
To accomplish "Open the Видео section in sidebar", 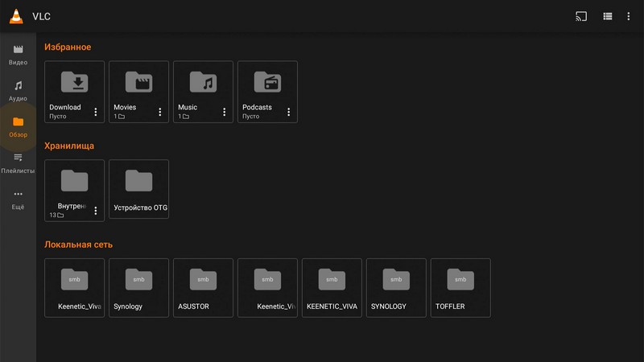I will 18,55.
